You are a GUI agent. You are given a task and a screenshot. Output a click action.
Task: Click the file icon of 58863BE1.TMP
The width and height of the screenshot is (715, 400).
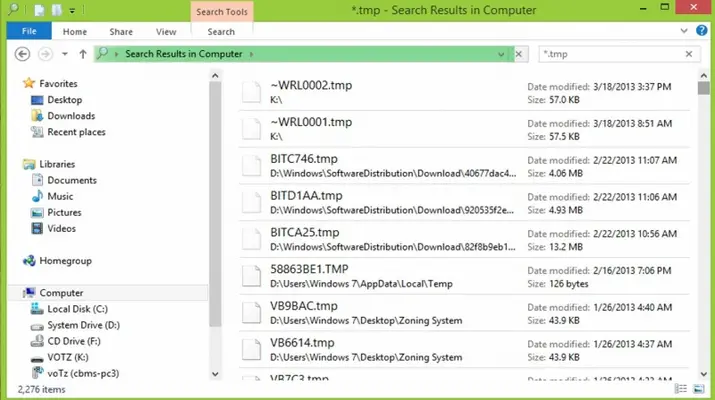[x=251, y=276]
